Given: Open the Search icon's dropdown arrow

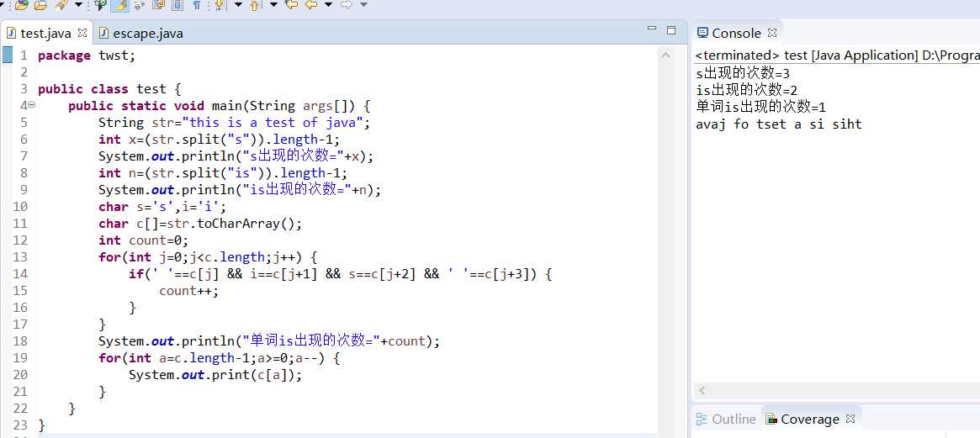Looking at the screenshot, I should pos(78,5).
